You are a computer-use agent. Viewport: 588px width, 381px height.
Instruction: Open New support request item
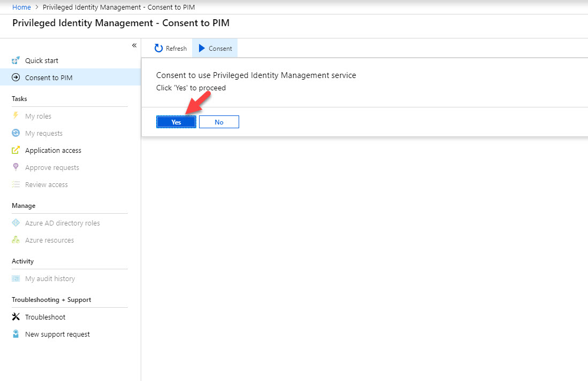71,334
